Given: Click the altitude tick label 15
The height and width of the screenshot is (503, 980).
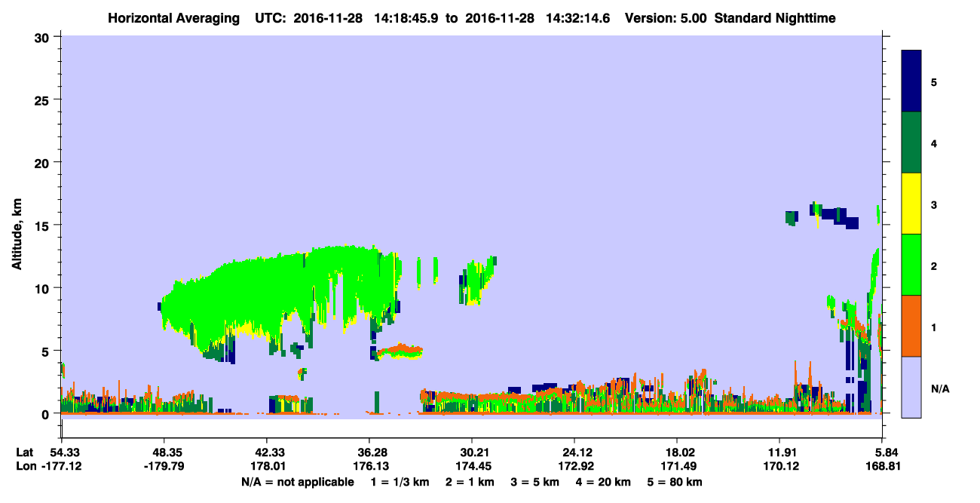Looking at the screenshot, I should coord(43,225).
